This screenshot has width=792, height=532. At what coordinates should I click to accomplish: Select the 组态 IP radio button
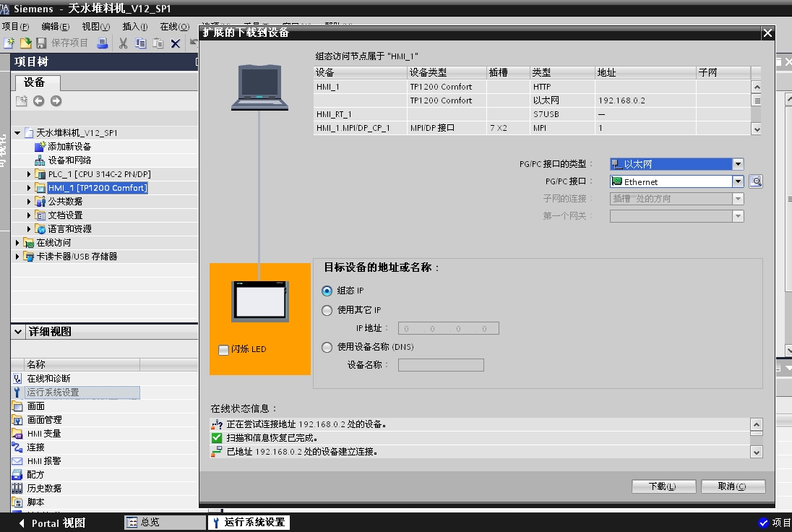click(327, 291)
